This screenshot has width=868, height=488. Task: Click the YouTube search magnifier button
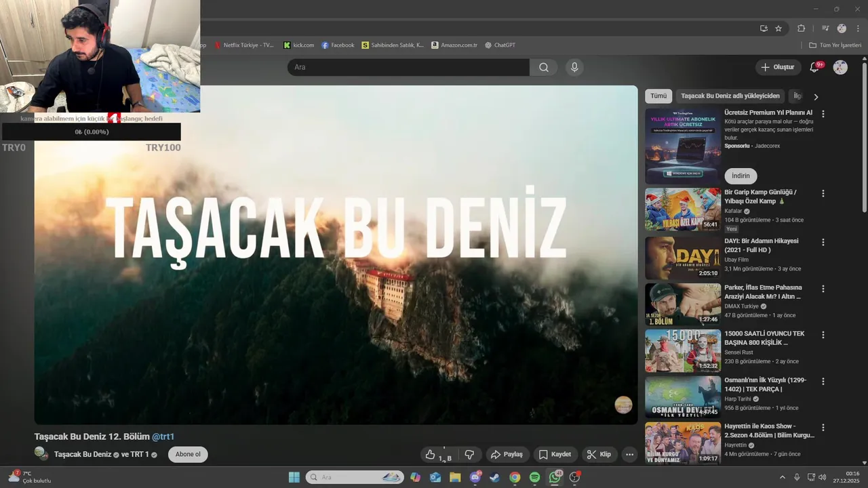point(544,67)
